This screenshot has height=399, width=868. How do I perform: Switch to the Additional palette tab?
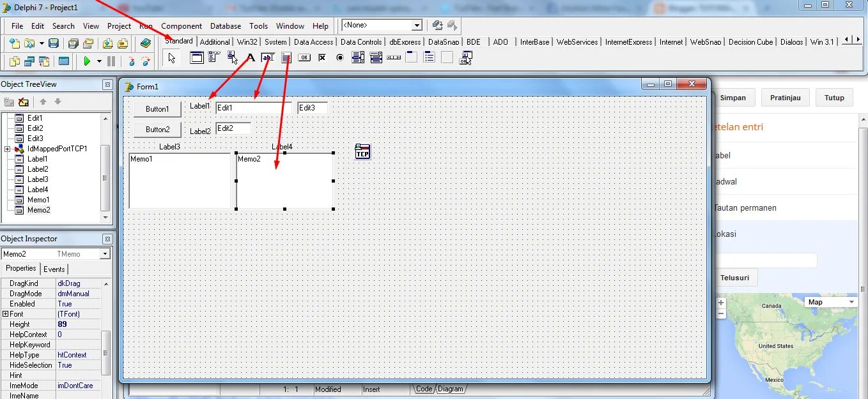[215, 42]
